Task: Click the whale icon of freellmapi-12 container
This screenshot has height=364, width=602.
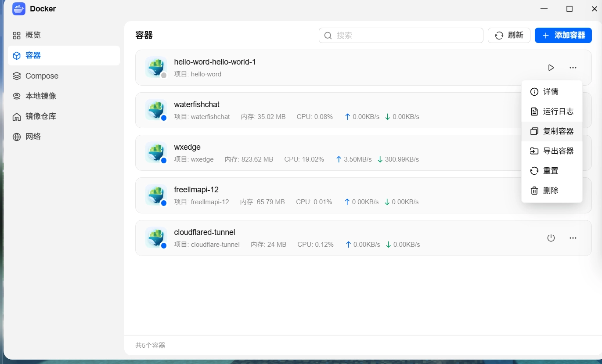Action: pyautogui.click(x=156, y=195)
